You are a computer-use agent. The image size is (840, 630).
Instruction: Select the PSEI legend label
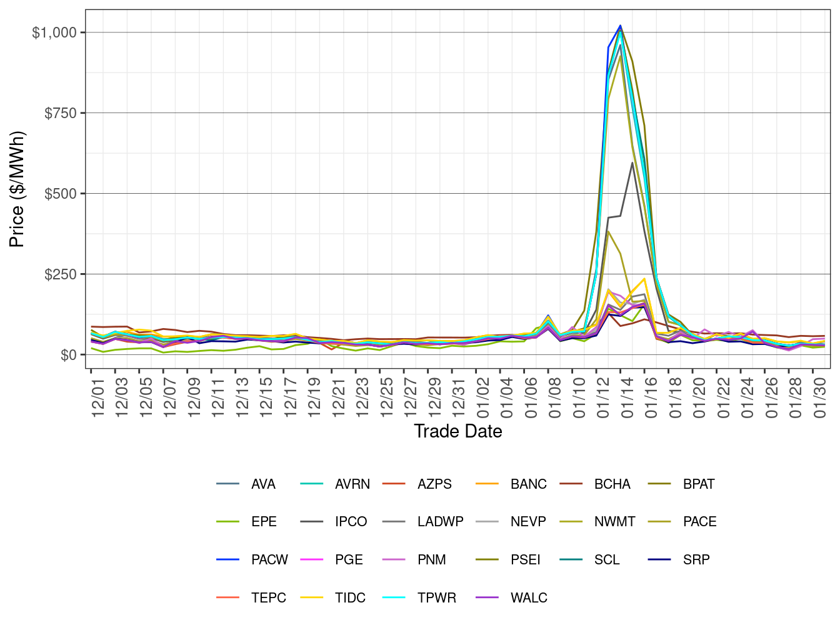click(526, 560)
